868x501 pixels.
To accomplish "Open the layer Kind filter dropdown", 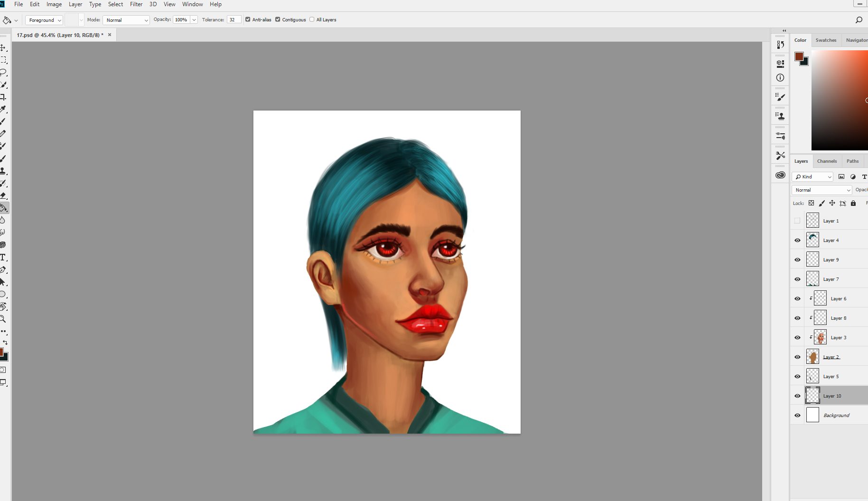I will [x=813, y=176].
